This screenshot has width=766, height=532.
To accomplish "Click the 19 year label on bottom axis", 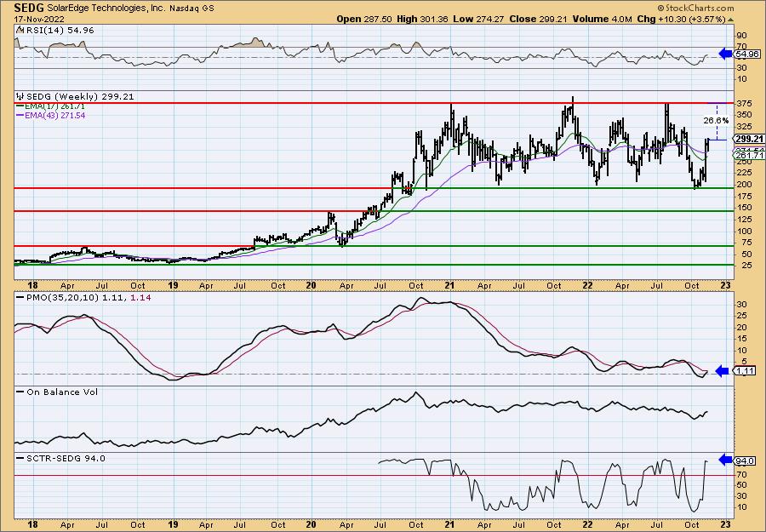I will point(172,526).
